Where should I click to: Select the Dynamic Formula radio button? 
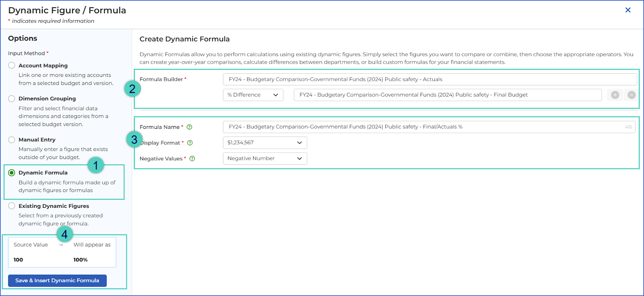point(12,173)
